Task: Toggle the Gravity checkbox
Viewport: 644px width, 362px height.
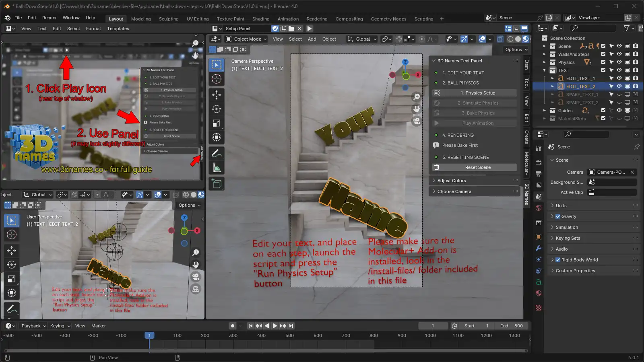Action: 558,216
